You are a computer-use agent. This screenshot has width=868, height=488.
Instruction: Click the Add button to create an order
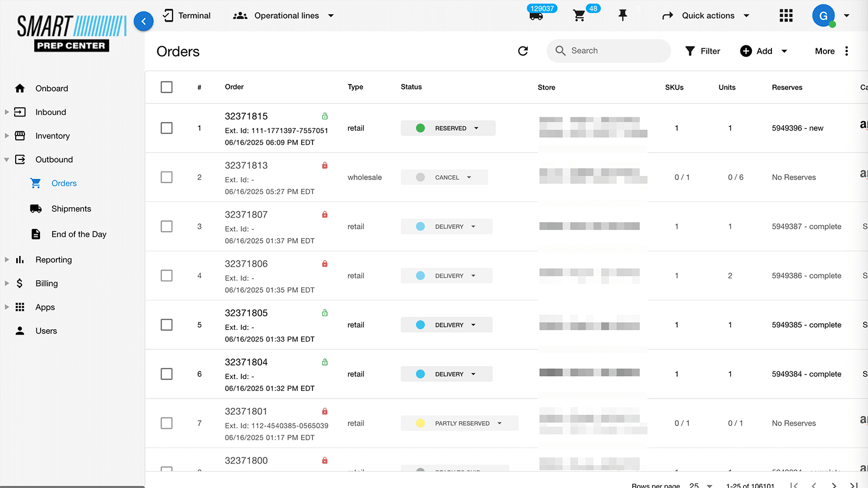pyautogui.click(x=758, y=50)
